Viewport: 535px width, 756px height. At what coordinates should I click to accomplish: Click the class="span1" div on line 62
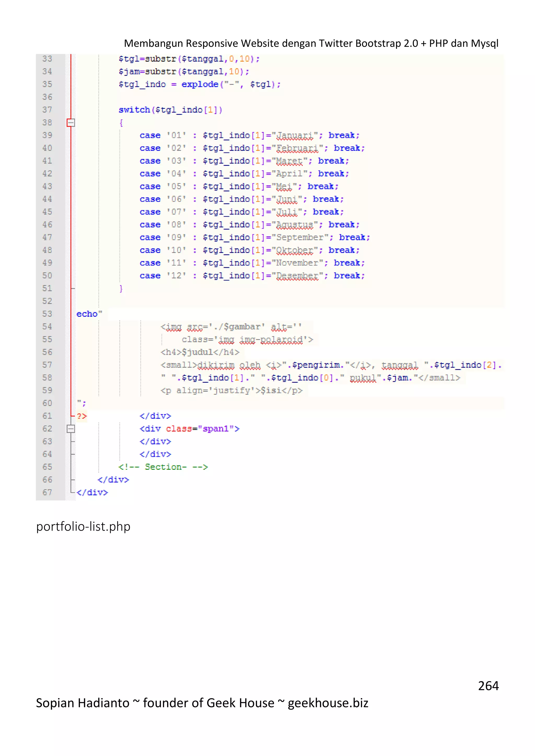189,429
